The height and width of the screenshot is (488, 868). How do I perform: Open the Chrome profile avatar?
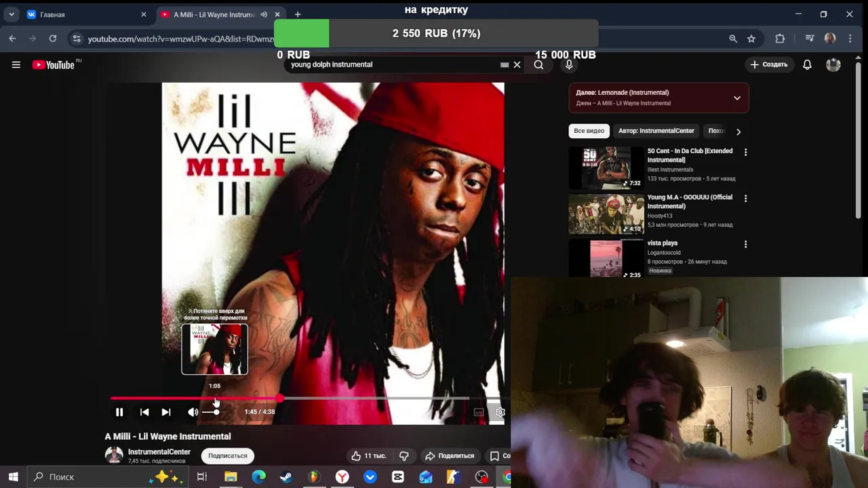point(830,39)
